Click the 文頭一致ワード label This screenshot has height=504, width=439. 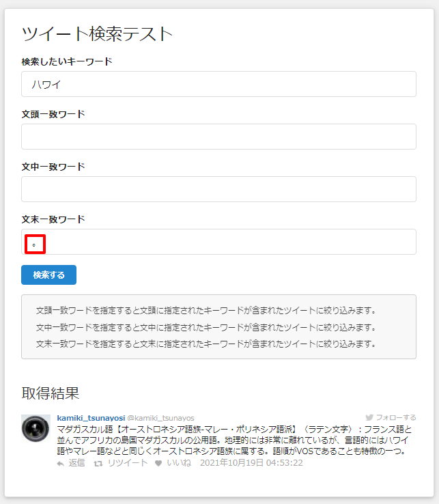coord(53,114)
